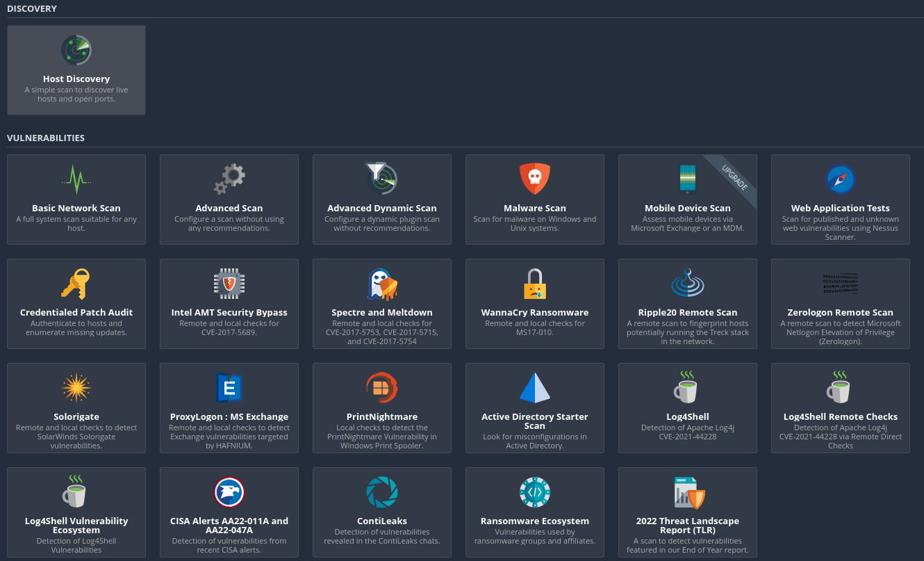Select the Malware Scan shield icon
924x561 pixels.
[x=535, y=179]
